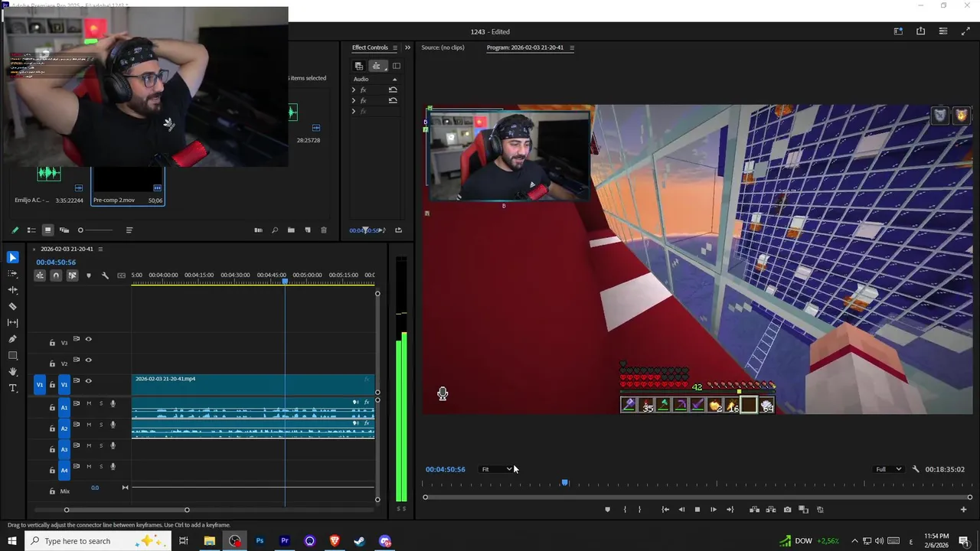Select the Pen tool in timeline toolbar
The width and height of the screenshot is (980, 551).
[x=12, y=339]
